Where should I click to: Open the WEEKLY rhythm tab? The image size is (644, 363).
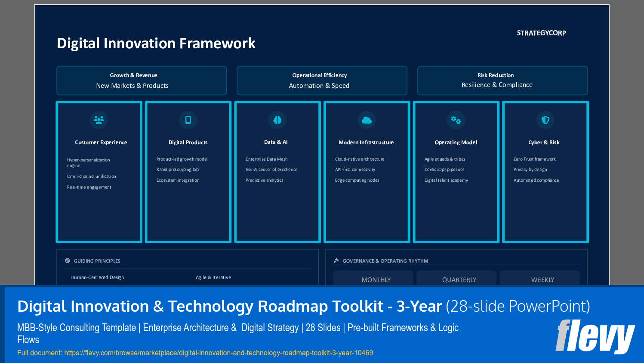(x=542, y=279)
